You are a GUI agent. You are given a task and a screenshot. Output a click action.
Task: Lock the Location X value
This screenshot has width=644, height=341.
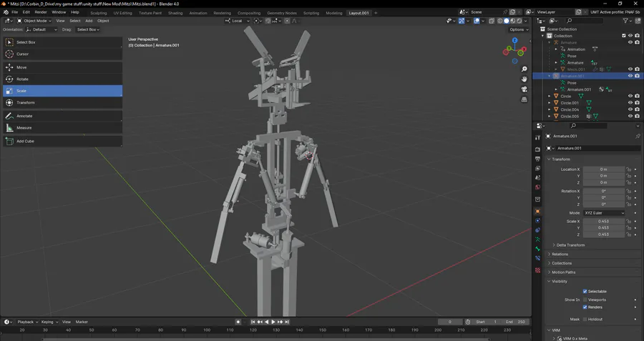pyautogui.click(x=628, y=169)
